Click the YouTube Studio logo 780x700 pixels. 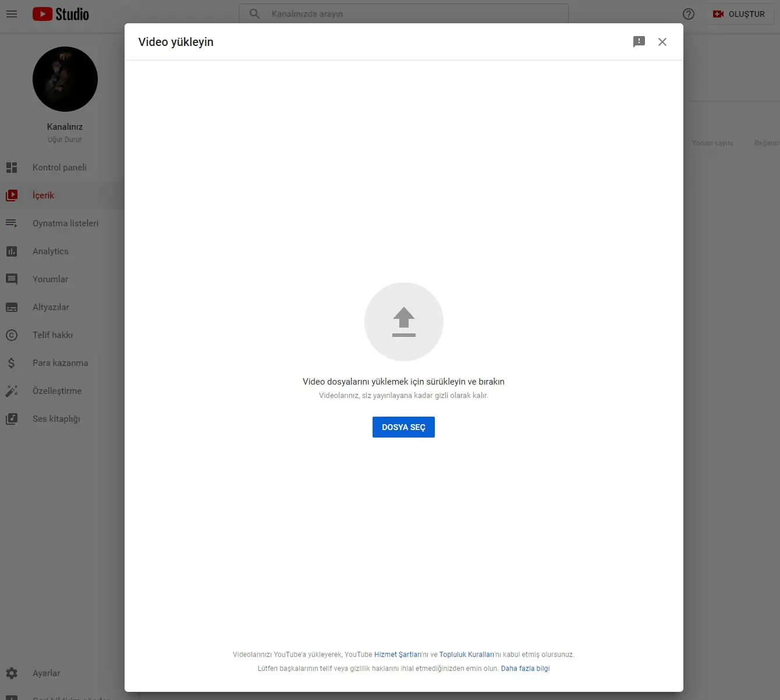(61, 14)
